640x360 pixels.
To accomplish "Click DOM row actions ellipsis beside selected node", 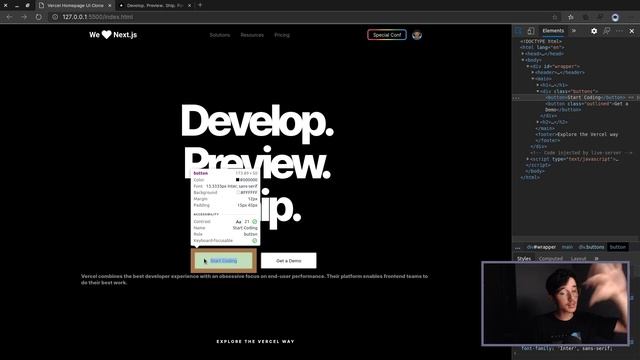I will tap(516, 98).
